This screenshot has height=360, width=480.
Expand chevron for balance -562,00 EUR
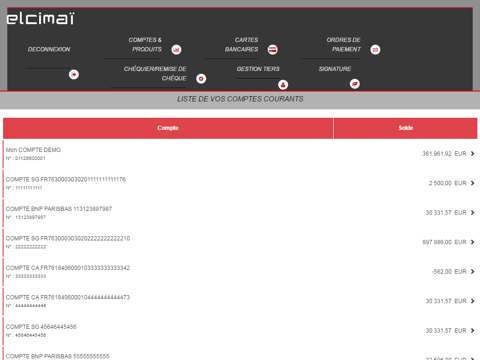472,272
